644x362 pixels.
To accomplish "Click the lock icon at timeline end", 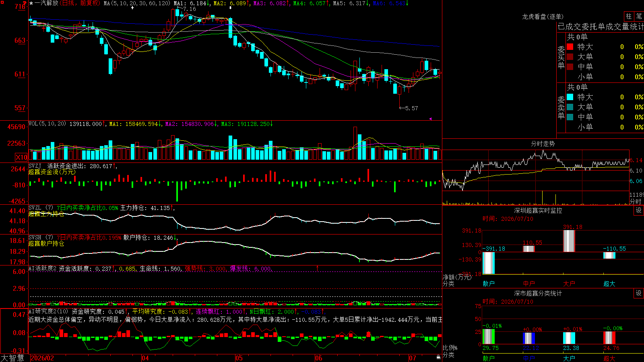I will [x=439, y=357].
